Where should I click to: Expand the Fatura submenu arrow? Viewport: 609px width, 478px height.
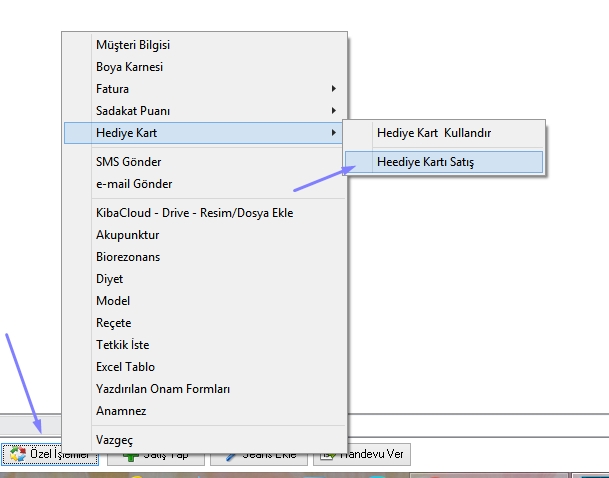[334, 89]
